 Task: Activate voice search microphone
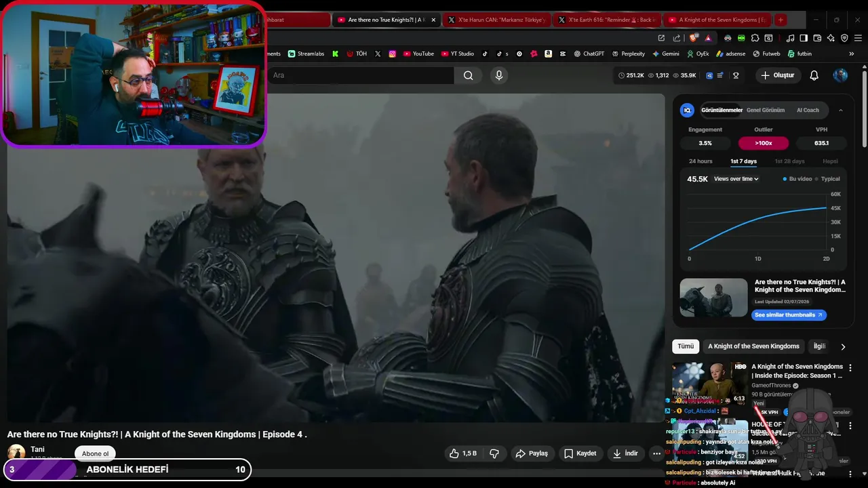pos(499,75)
